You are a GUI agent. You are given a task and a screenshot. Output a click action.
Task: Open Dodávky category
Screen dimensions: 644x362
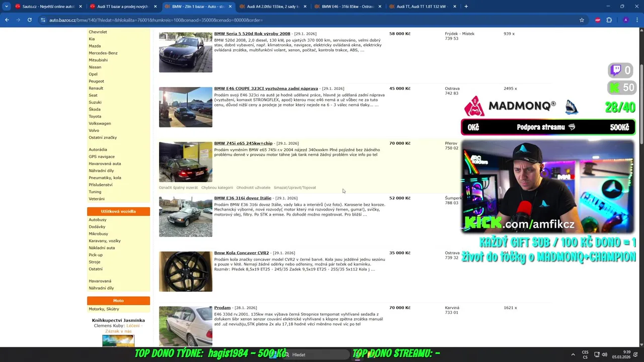tap(97, 227)
